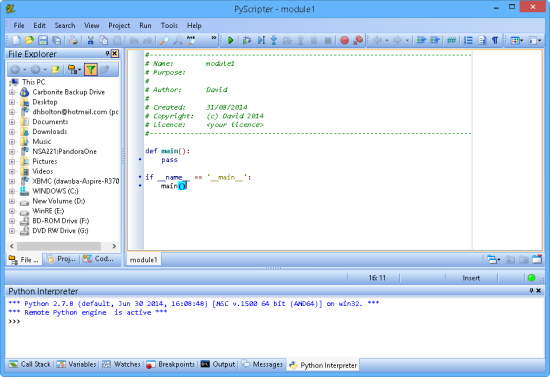Open the File menu
Screen dimensions: 550x377
[19, 25]
